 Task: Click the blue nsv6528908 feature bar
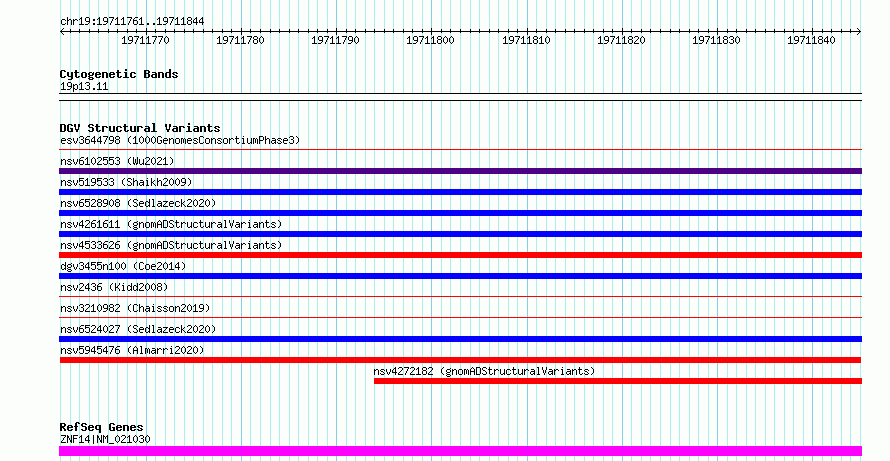click(x=460, y=213)
